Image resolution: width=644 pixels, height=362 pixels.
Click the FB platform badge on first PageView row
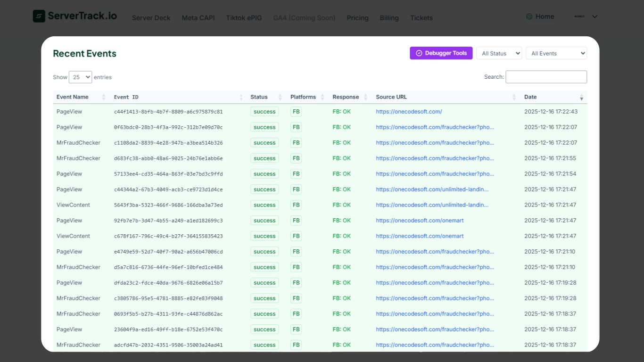(296, 111)
